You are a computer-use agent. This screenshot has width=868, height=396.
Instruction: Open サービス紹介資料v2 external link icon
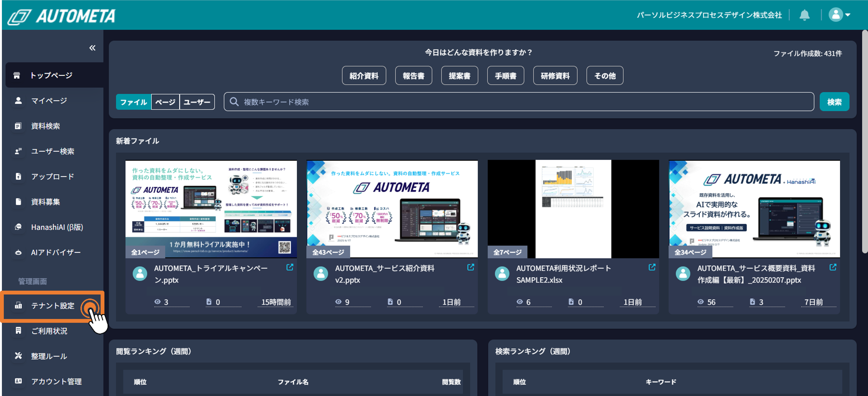(x=471, y=267)
